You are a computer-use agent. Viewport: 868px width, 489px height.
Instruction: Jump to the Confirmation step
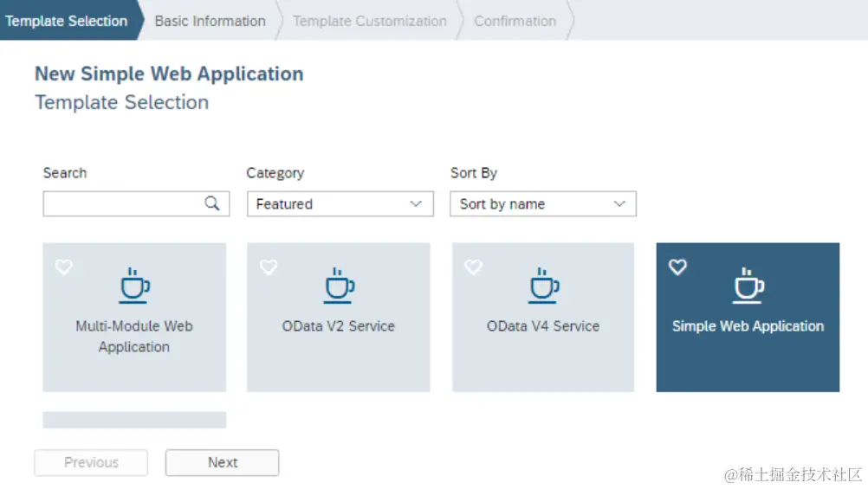coord(515,21)
